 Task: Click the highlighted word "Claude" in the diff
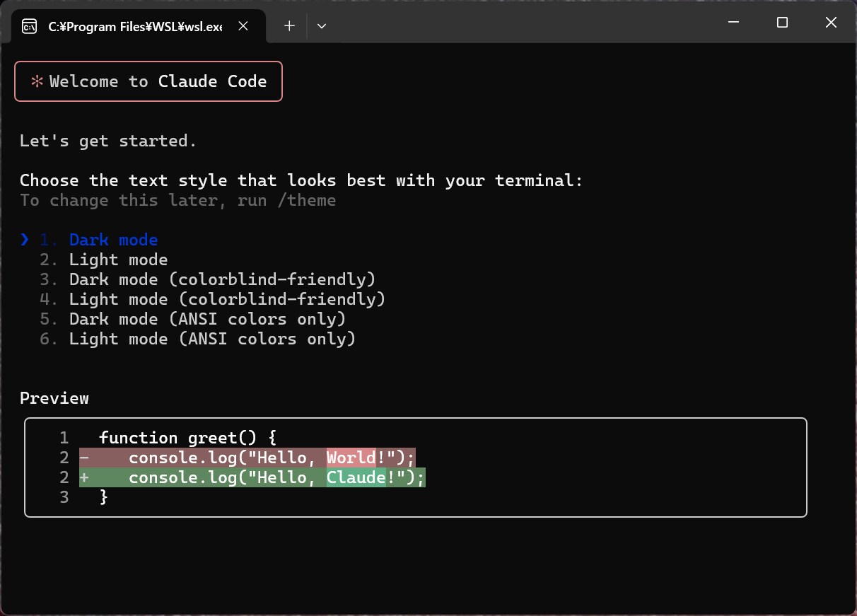tap(356, 477)
